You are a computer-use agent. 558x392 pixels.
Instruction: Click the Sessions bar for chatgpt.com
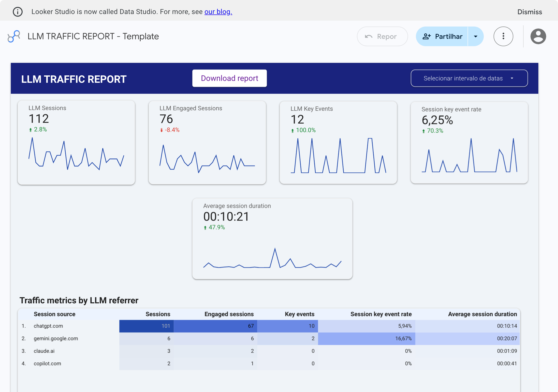point(146,326)
